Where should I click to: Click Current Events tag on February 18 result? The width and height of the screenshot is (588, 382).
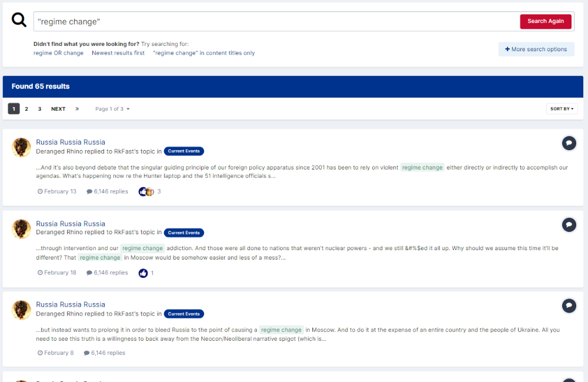183,232
